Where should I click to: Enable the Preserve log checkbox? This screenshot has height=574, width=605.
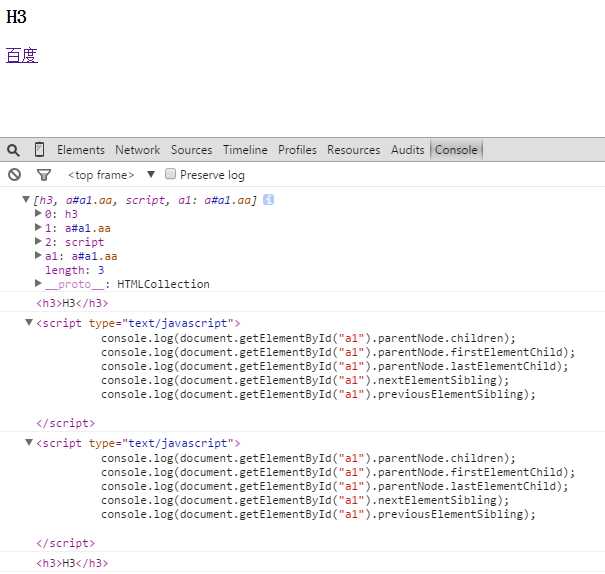[170, 174]
